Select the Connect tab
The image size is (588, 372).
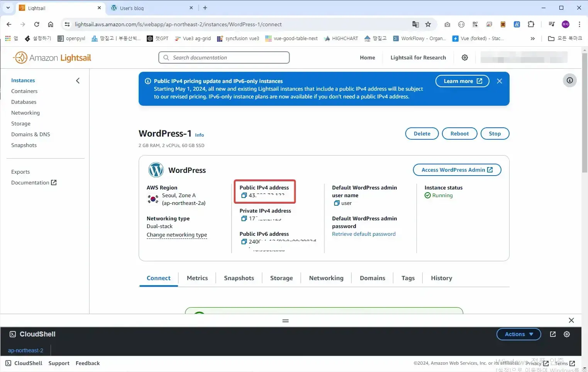pyautogui.click(x=159, y=278)
